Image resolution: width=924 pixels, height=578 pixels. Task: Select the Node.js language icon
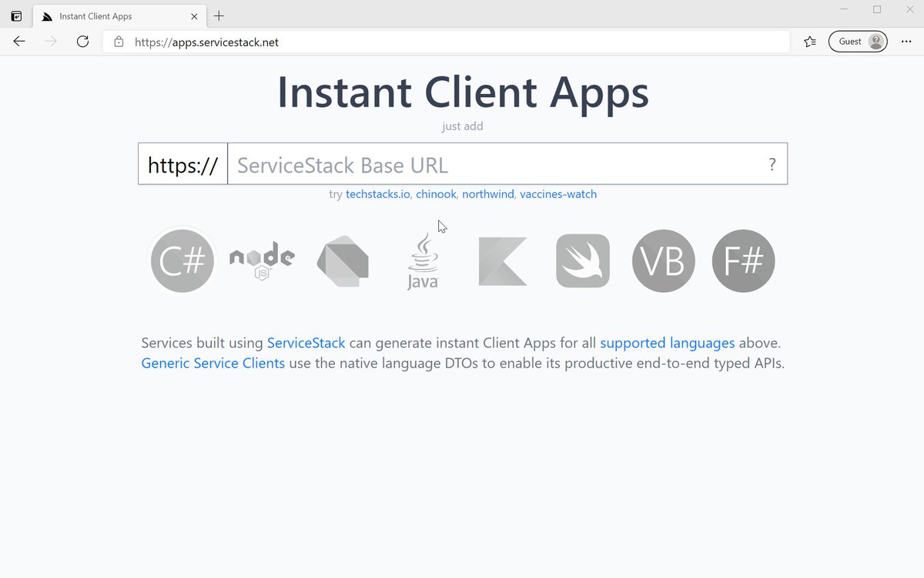262,260
